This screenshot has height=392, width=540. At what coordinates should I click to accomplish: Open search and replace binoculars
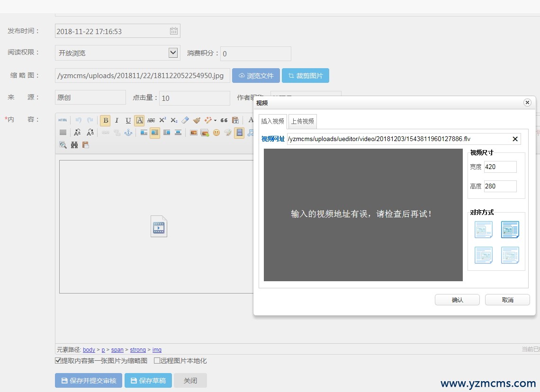[x=74, y=145]
